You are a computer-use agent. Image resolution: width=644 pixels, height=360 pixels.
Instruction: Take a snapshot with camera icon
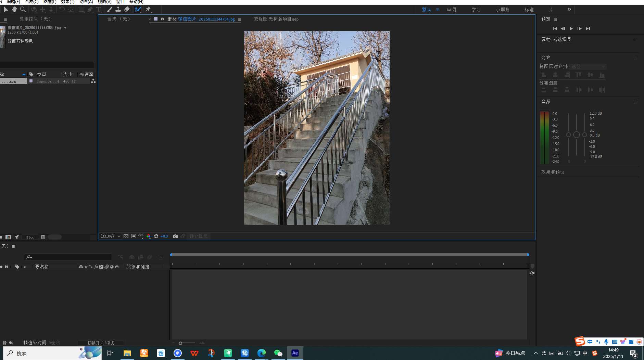[175, 236]
